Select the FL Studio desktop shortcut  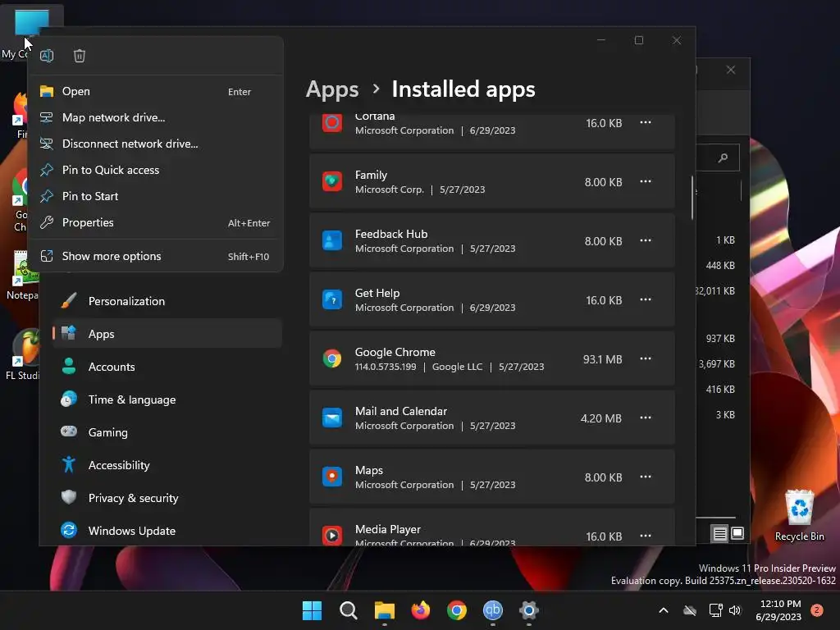(22, 354)
